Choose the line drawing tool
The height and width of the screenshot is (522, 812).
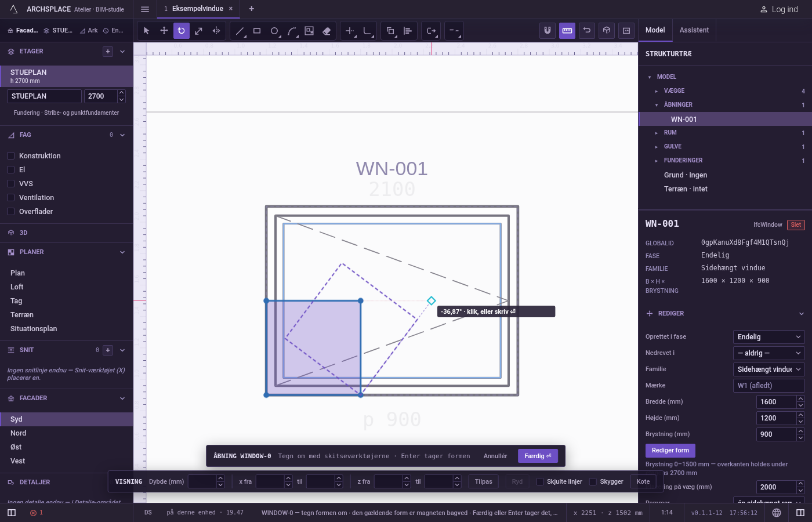click(x=240, y=31)
